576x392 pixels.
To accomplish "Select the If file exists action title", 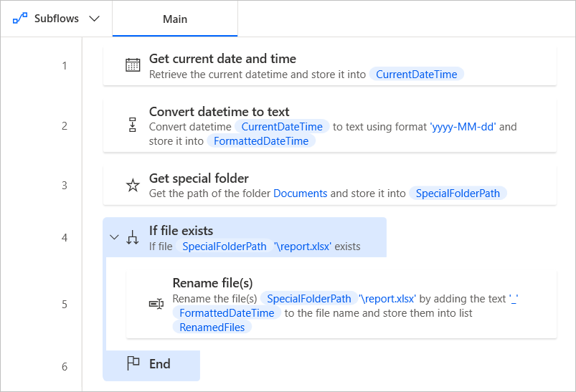I will 181,231.
